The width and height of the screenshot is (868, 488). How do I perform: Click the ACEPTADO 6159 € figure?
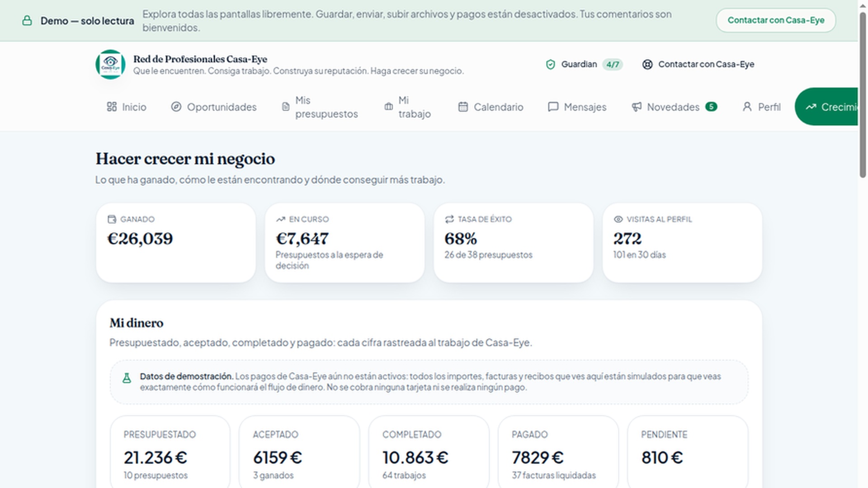278,458
